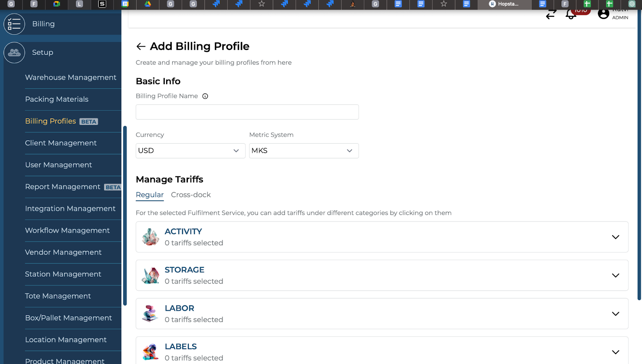Select the Regular tariffs tab
642x364 pixels.
pyautogui.click(x=150, y=195)
